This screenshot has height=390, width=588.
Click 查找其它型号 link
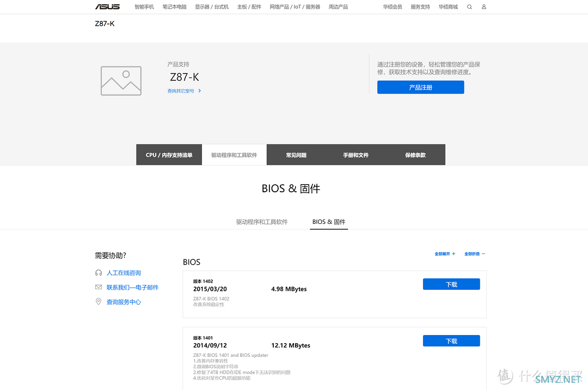pyautogui.click(x=184, y=91)
